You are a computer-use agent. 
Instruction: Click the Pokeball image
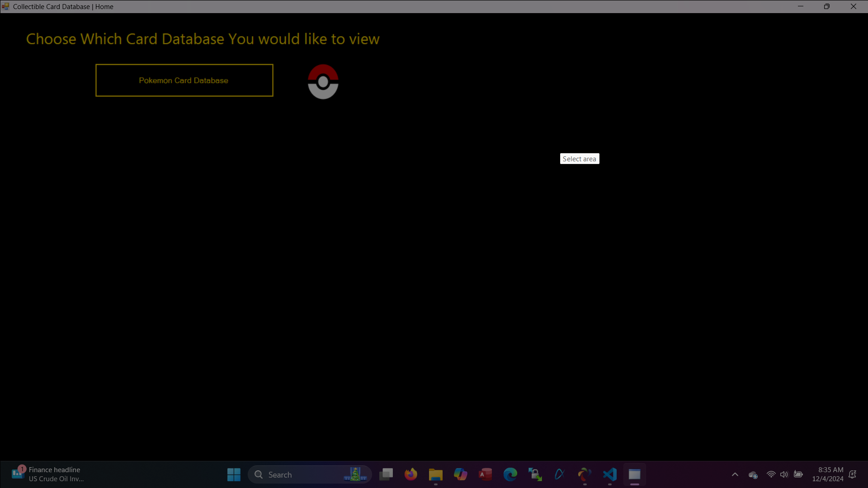click(323, 82)
